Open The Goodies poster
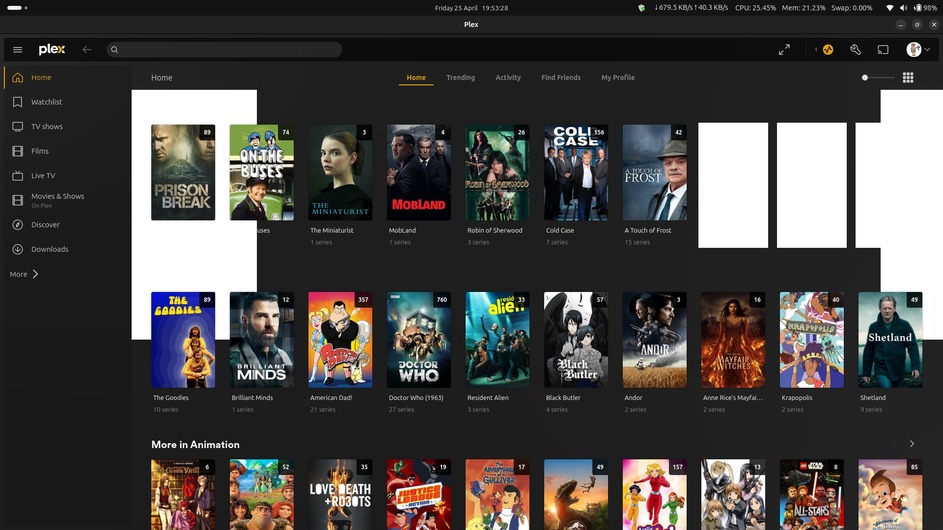Image resolution: width=943 pixels, height=530 pixels. point(183,340)
